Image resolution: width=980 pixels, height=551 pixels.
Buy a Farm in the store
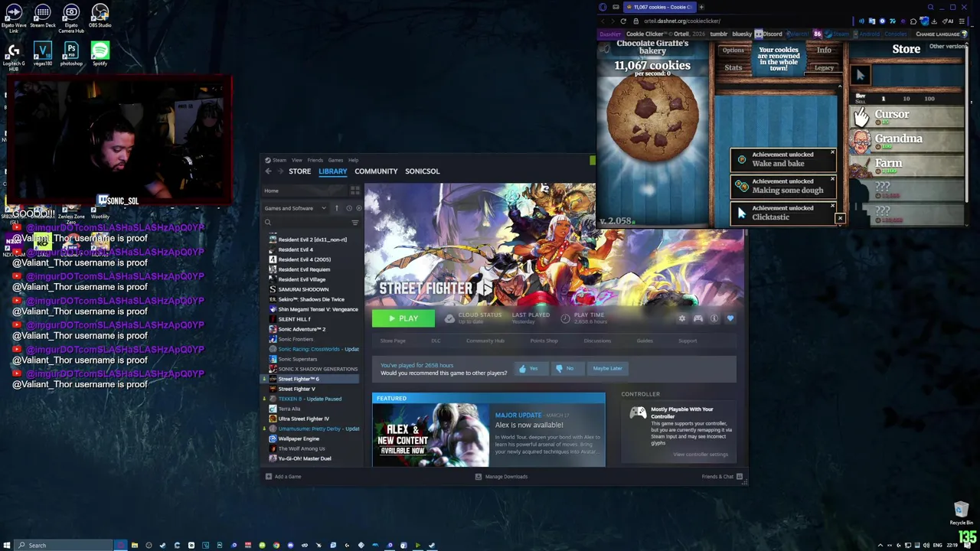(907, 165)
